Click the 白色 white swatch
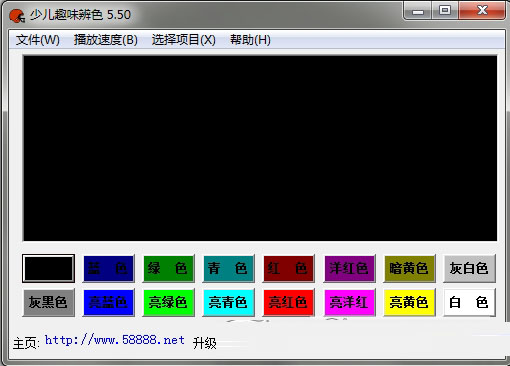This screenshot has height=366, width=510. (x=469, y=302)
